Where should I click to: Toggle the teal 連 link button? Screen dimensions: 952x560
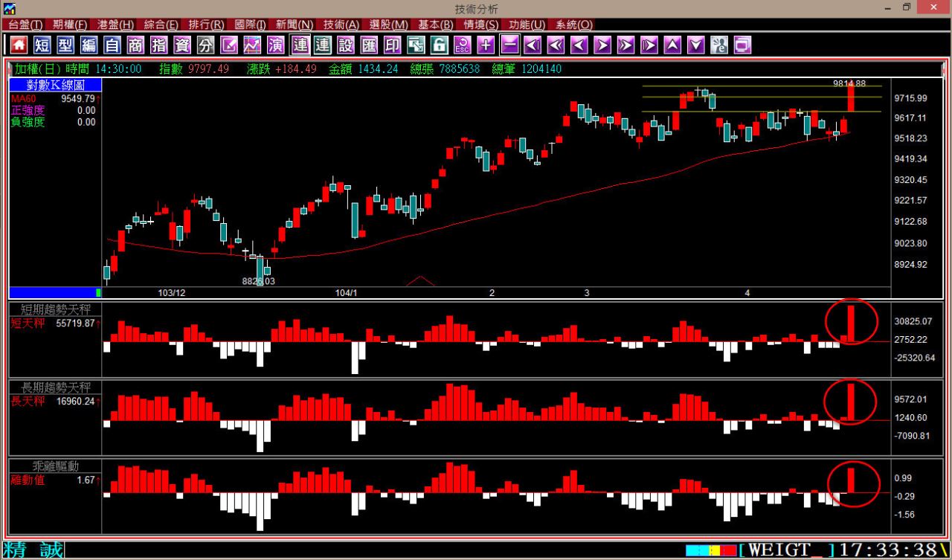pyautogui.click(x=322, y=45)
